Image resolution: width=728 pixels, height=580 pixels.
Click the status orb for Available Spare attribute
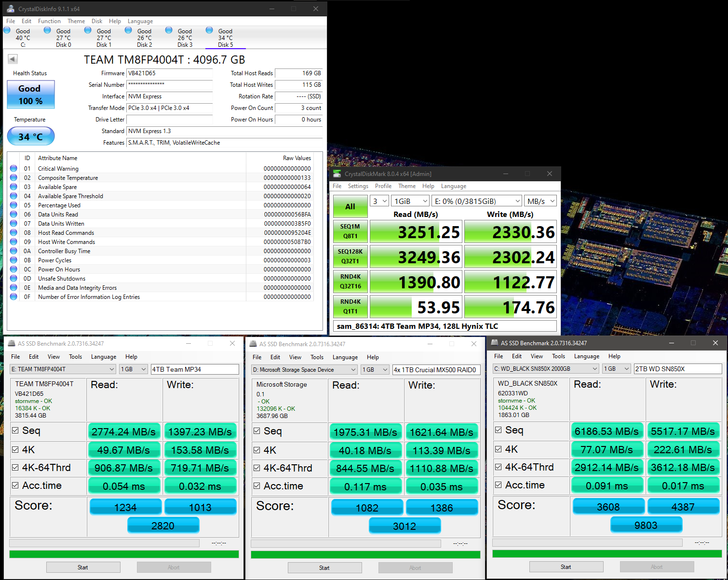click(x=13, y=187)
